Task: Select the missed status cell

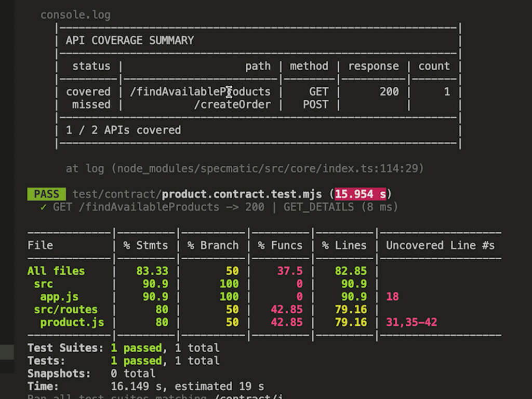Action: pos(91,104)
